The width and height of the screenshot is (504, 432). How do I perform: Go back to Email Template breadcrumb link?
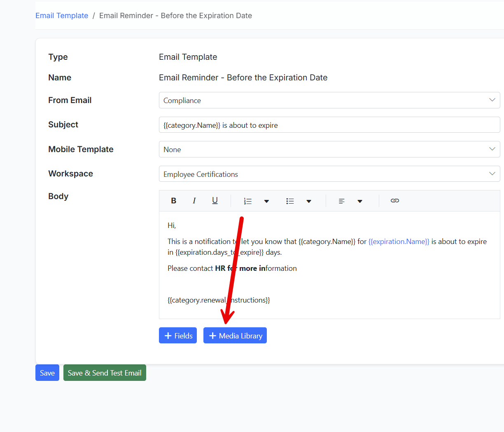[x=62, y=16]
